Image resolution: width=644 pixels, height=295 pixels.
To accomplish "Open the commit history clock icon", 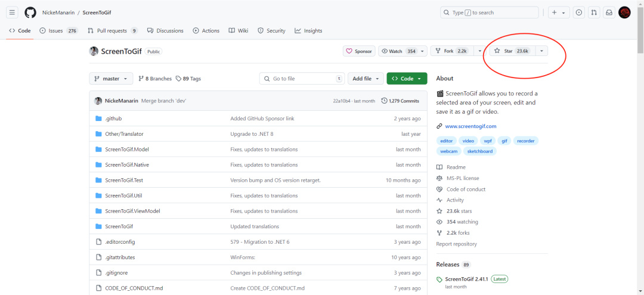I will point(384,101).
